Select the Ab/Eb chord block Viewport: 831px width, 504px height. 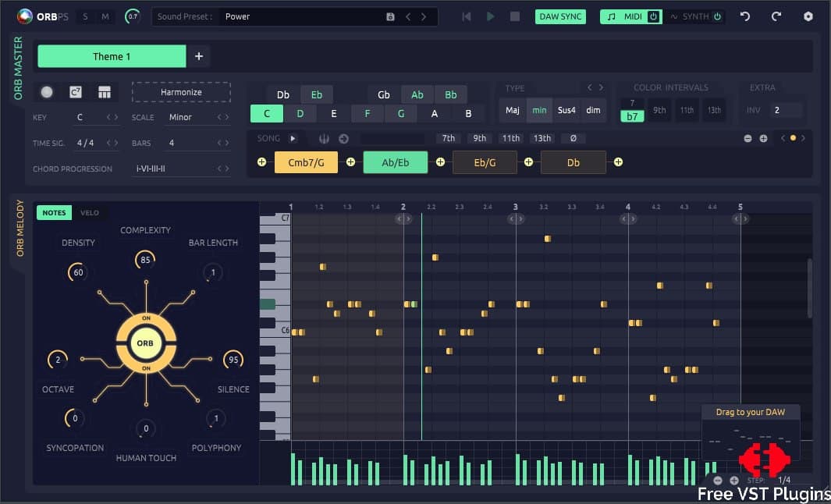pyautogui.click(x=396, y=162)
